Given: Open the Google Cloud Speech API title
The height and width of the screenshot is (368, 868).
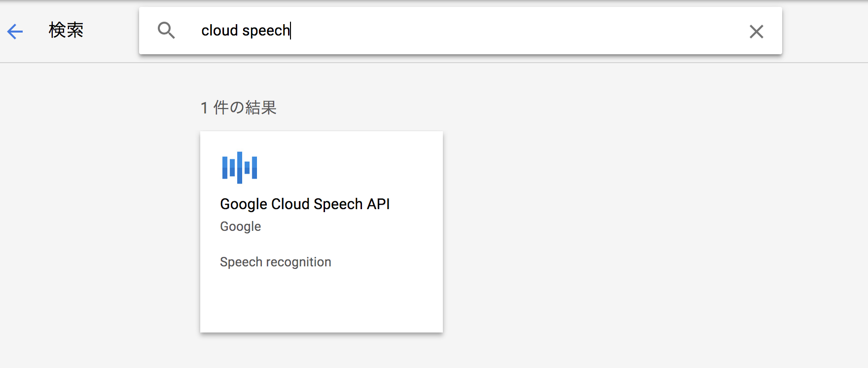Looking at the screenshot, I should coord(305,204).
